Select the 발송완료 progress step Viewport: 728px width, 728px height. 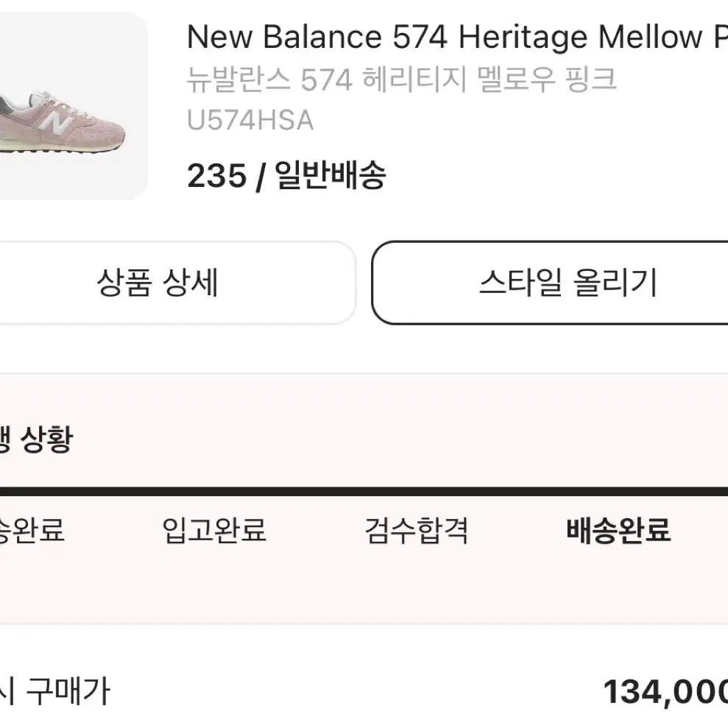pos(32,530)
